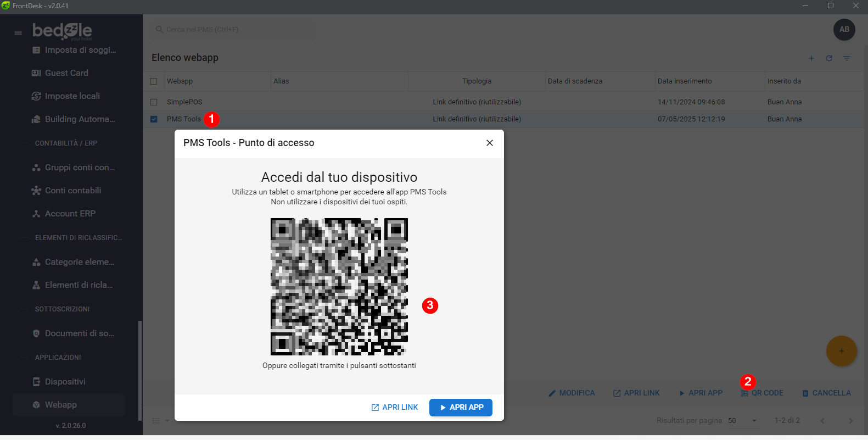Click Webapp cube icon in sidebar
This screenshot has width=868, height=440.
coord(36,405)
